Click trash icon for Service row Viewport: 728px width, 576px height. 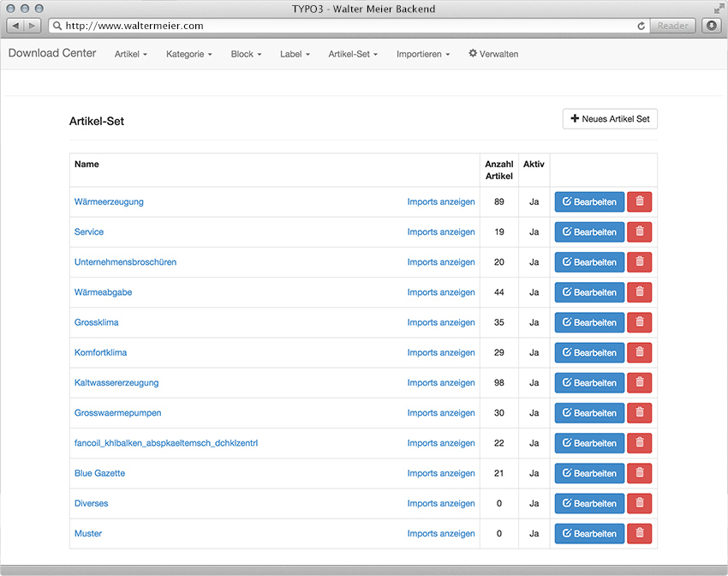pos(639,231)
